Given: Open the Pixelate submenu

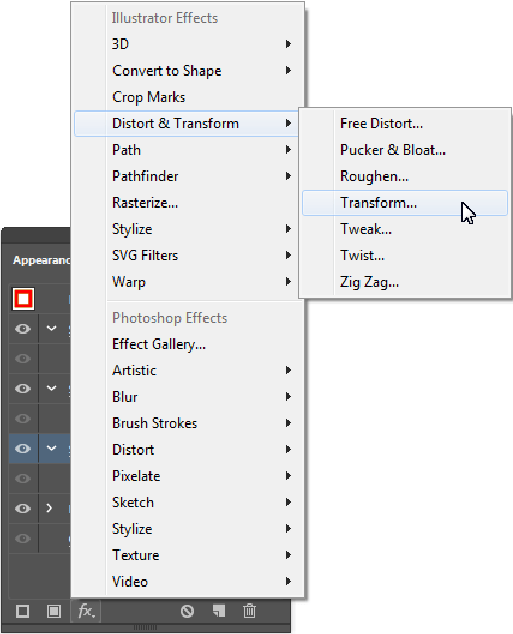Looking at the screenshot, I should [187, 476].
